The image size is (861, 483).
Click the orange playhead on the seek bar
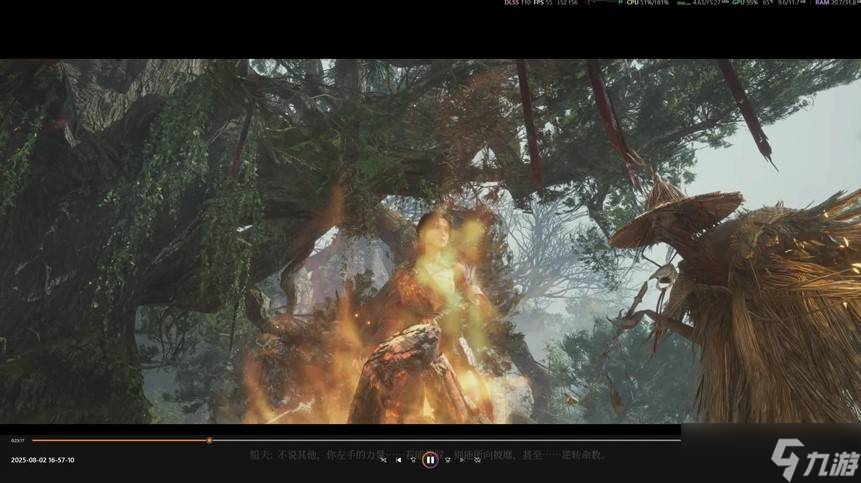[209, 440]
